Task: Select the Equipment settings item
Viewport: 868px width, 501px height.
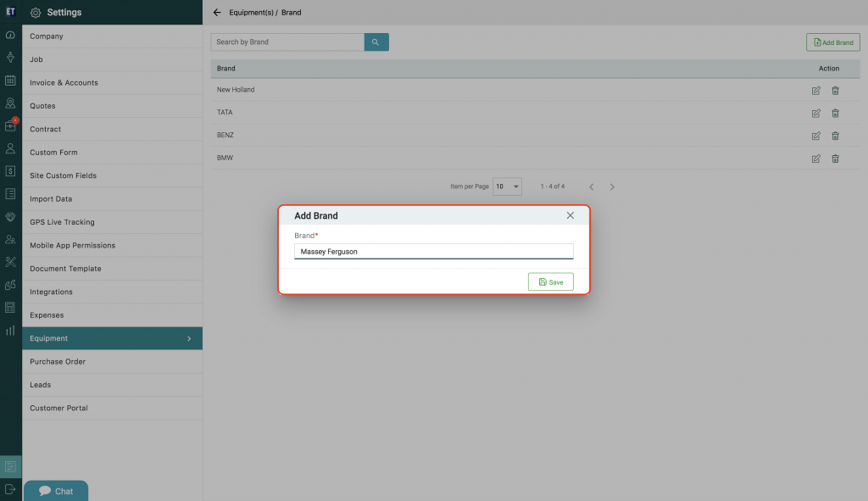Action: [x=113, y=338]
